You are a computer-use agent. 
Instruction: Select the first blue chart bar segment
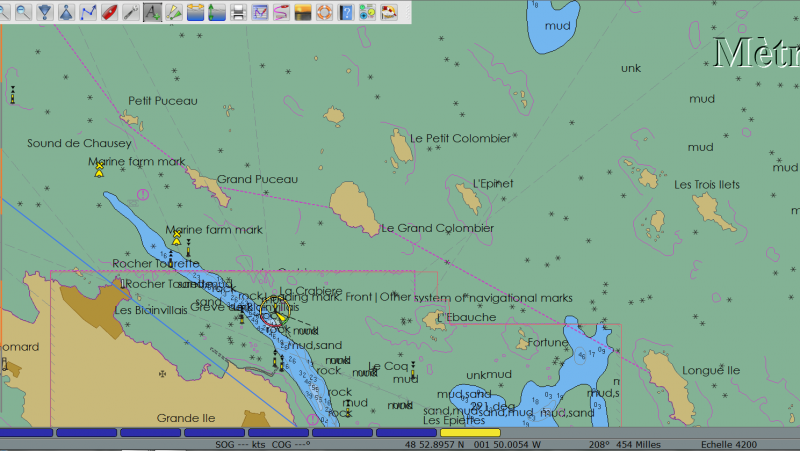point(27,433)
